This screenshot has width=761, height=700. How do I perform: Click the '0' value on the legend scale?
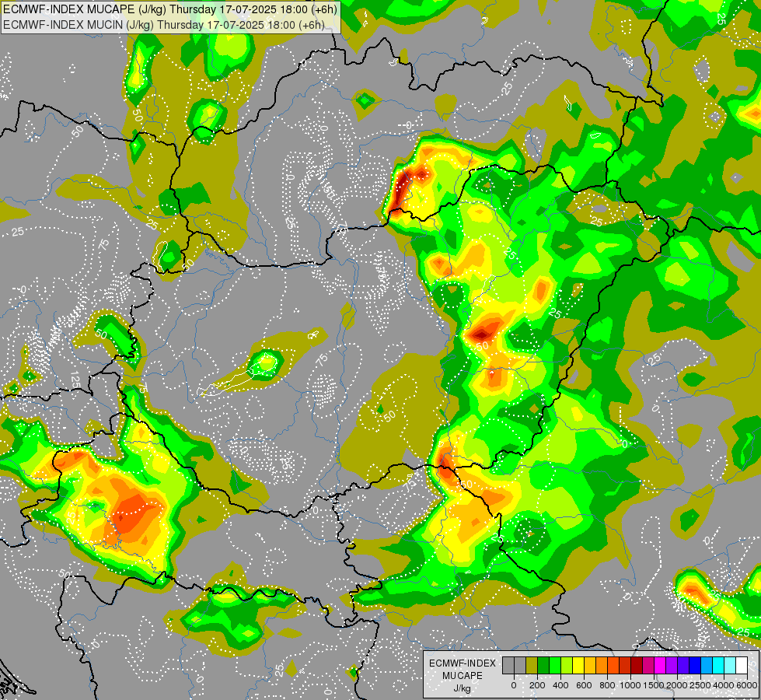click(x=514, y=685)
